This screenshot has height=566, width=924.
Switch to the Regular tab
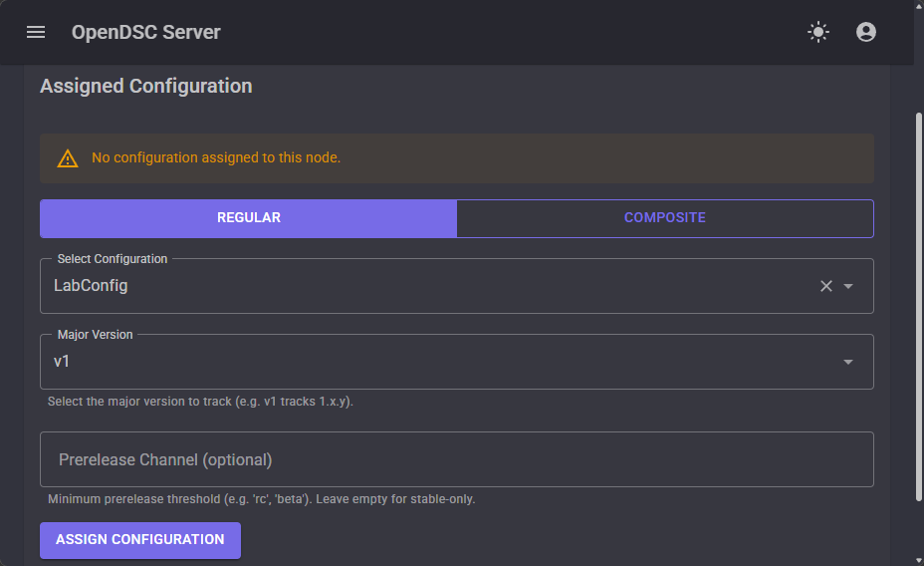point(248,218)
